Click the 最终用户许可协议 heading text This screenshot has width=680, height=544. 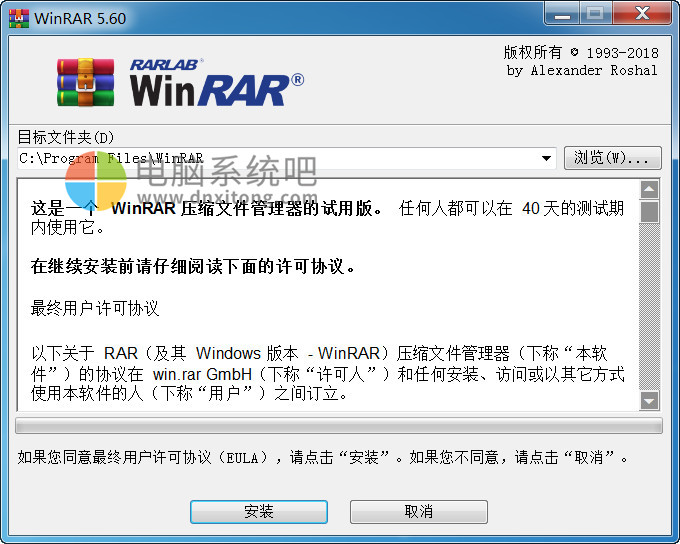click(95, 308)
